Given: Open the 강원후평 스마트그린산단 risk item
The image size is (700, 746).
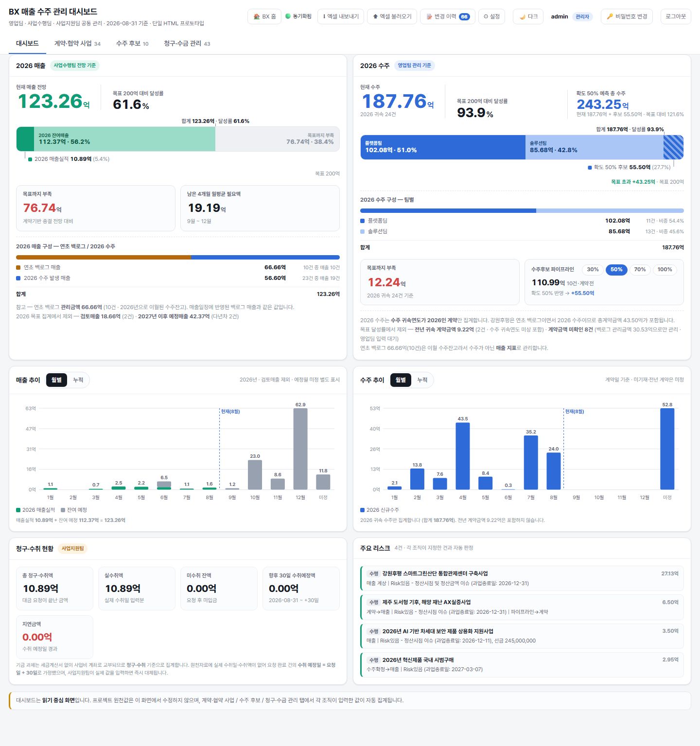Looking at the screenshot, I should click(x=522, y=578).
